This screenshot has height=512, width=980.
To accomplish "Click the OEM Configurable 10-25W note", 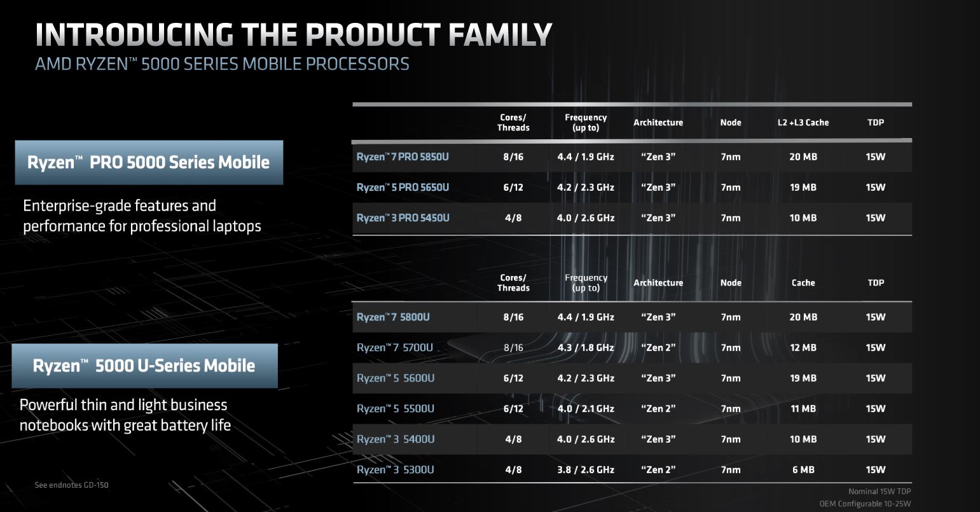I will tap(865, 504).
